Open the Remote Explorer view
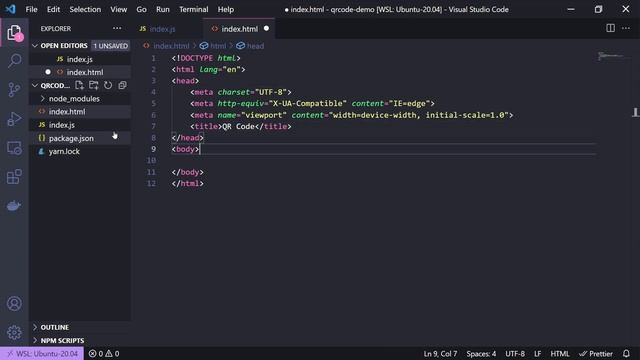 pos(14,148)
